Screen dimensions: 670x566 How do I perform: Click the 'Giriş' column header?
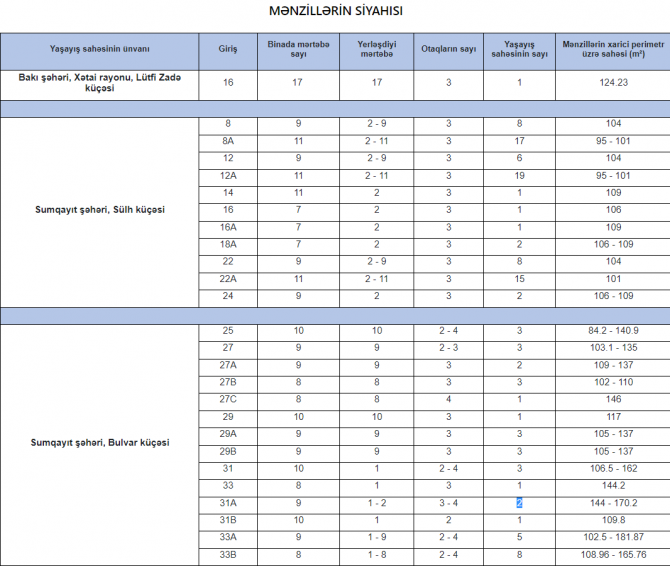[227, 49]
